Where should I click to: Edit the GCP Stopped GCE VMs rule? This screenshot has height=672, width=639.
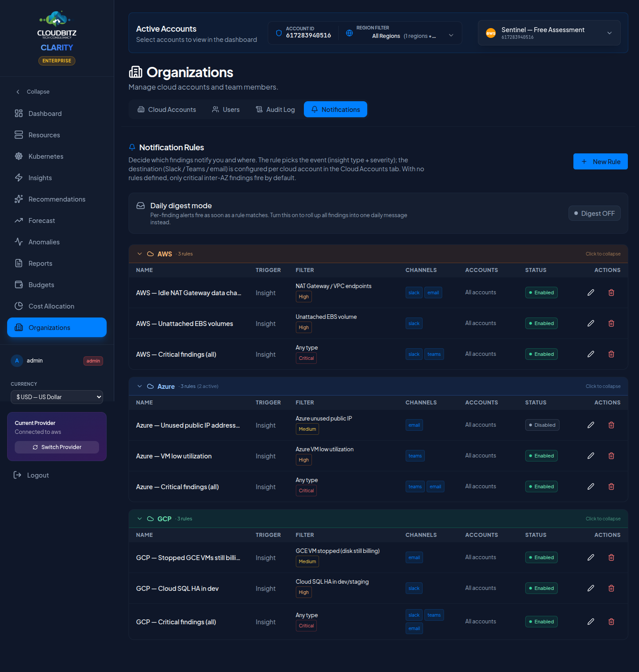(591, 557)
